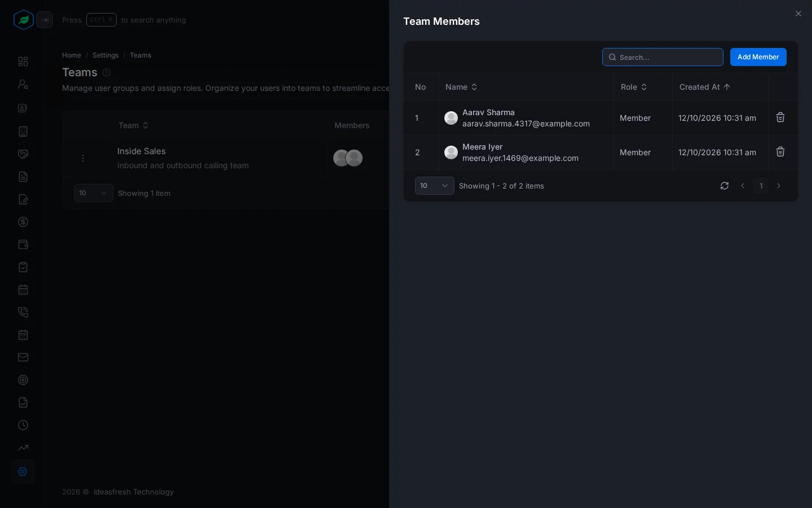Click the global search anything bar
Viewport: 812px width, 508px height.
coord(124,20)
